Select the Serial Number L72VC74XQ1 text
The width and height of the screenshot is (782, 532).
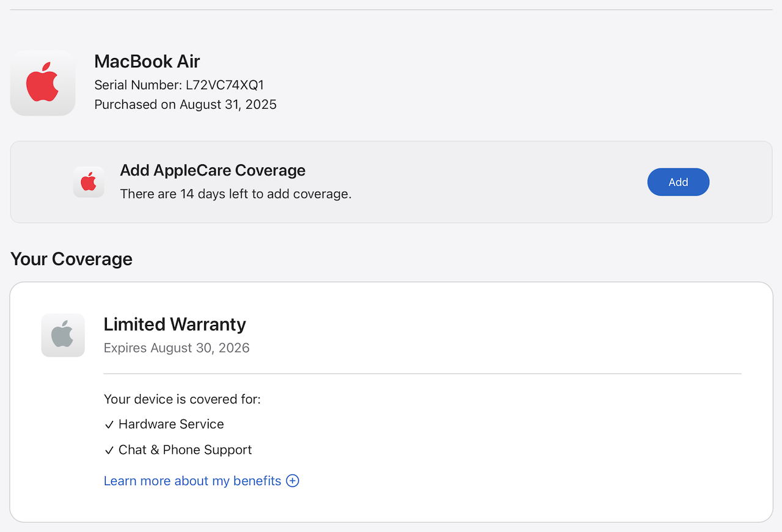179,85
